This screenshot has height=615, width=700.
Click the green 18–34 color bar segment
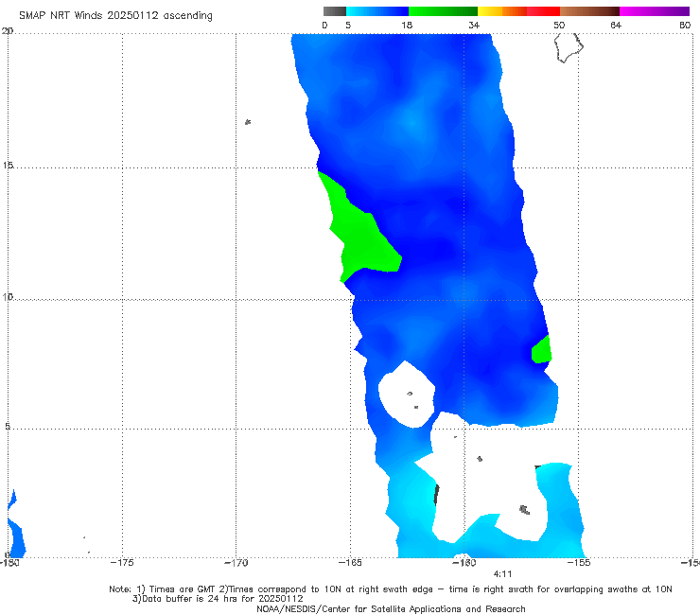(443, 11)
